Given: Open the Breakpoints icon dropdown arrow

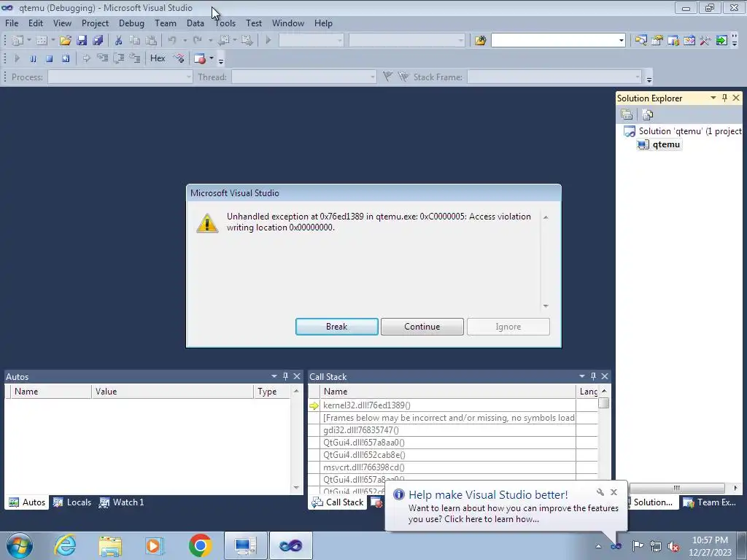Looking at the screenshot, I should point(212,58).
